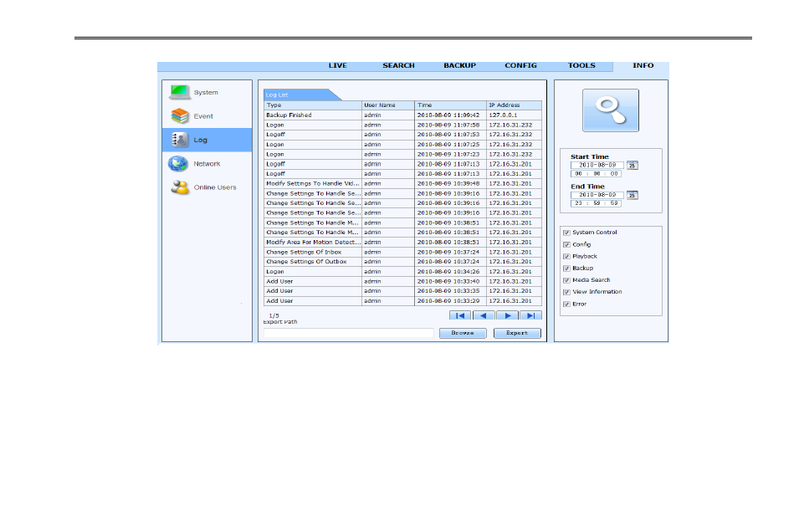Click the IP Address column header
Viewport: 799px width, 532px height.
(515, 105)
